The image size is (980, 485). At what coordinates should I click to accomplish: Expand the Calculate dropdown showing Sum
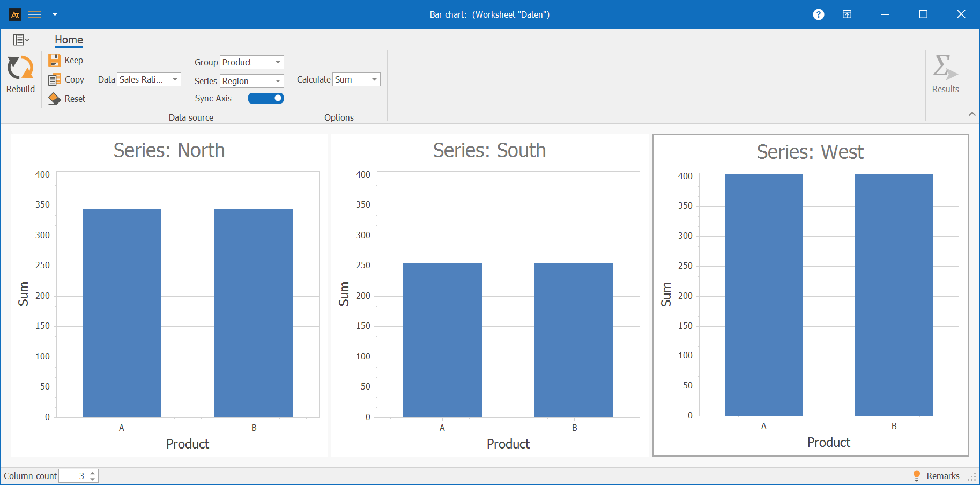point(357,79)
